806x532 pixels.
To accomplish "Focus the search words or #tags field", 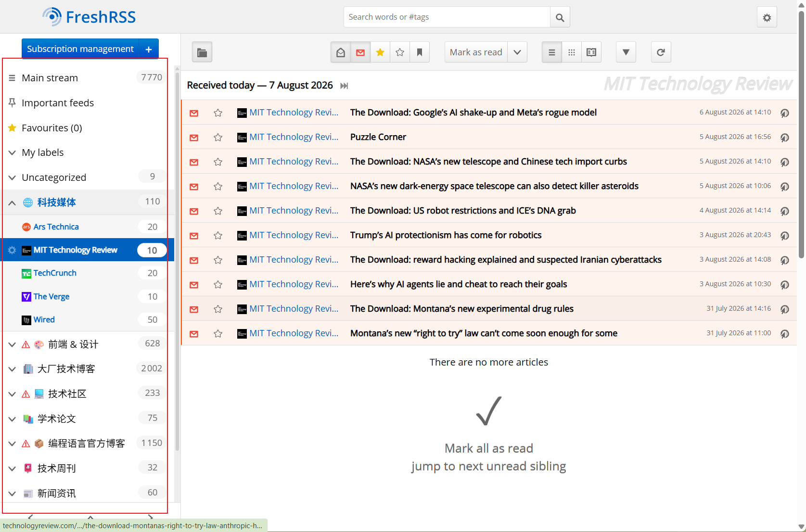I will coord(447,17).
